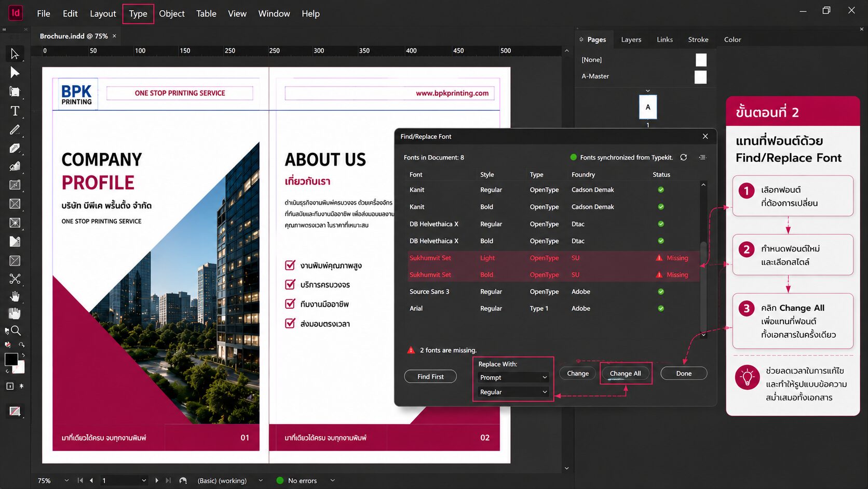This screenshot has width=868, height=489.
Task: Go to first page button
Action: pos(80,481)
